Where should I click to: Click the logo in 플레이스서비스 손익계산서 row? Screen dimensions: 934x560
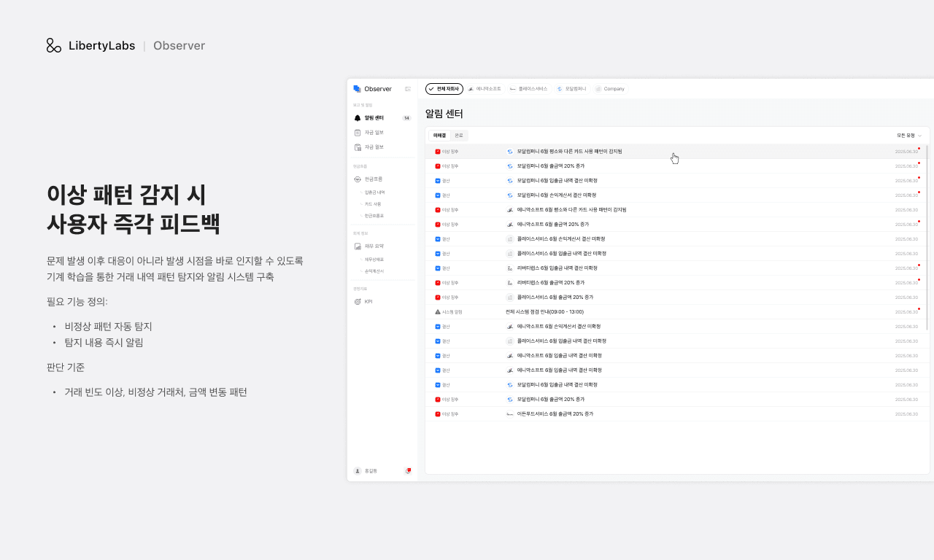click(x=510, y=239)
